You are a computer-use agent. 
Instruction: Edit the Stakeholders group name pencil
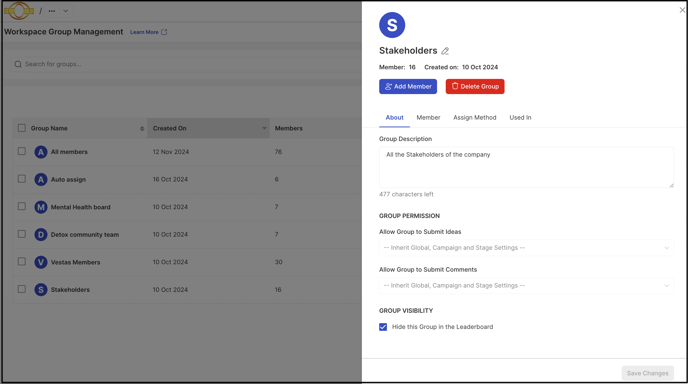445,51
